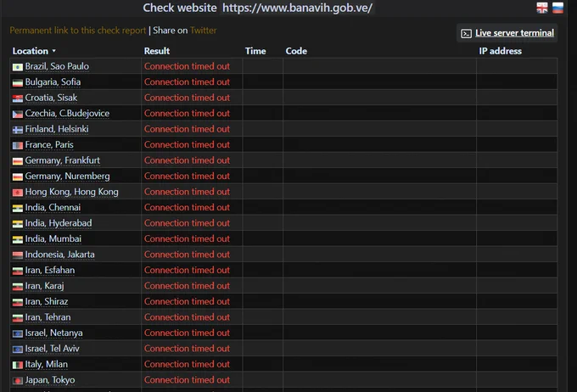Click the flag icon beside India, Hyderabad
This screenshot has height=392, width=577.
pos(18,224)
